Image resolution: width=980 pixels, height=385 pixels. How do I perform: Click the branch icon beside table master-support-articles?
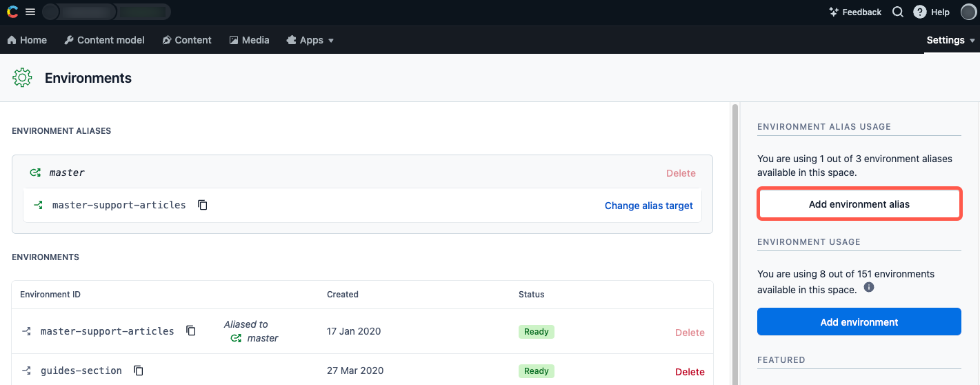point(26,331)
